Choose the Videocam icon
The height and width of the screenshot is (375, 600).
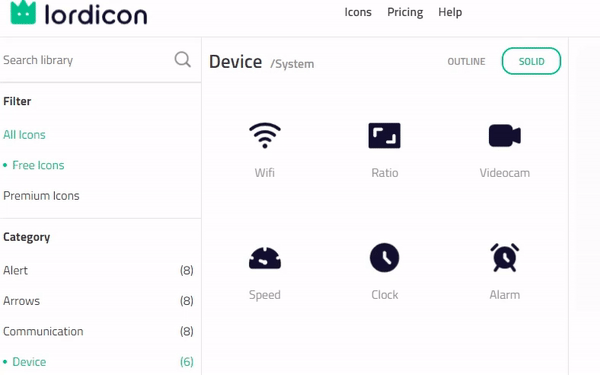click(x=505, y=135)
